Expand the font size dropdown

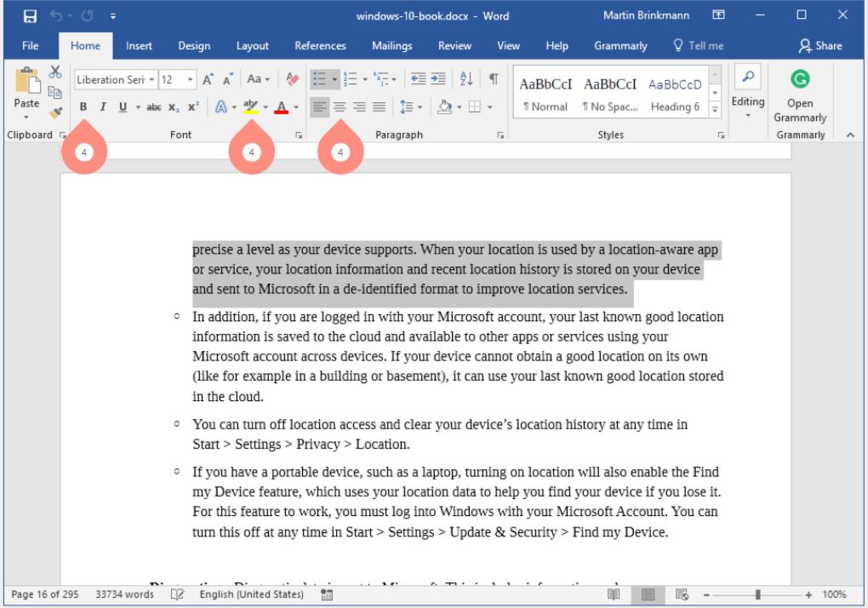coord(190,79)
